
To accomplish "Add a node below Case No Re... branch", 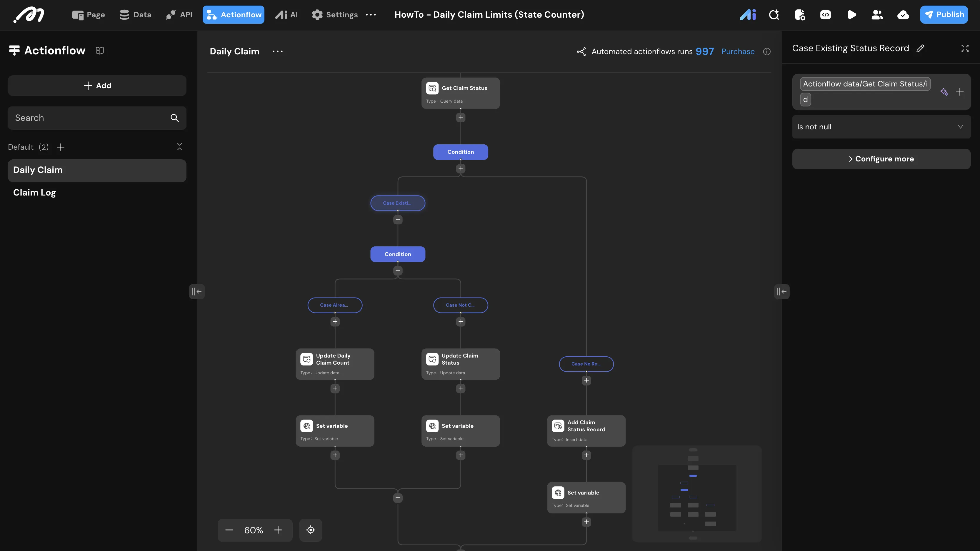I will point(586,380).
